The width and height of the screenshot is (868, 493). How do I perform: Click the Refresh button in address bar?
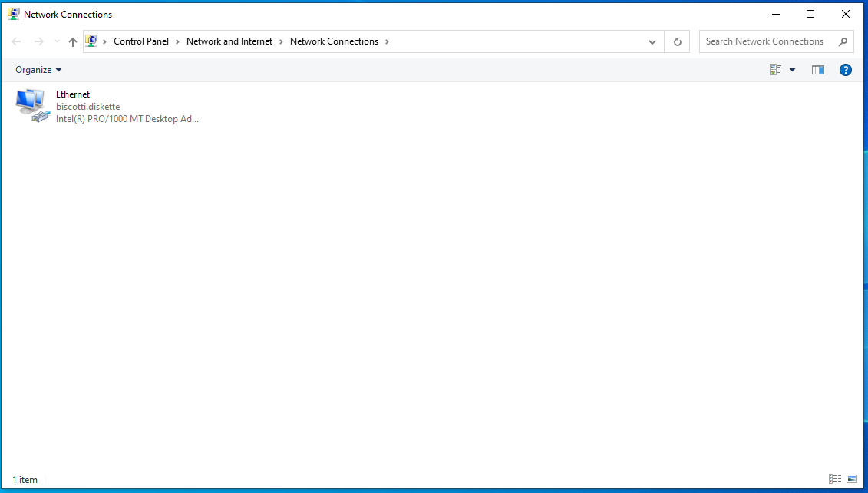pyautogui.click(x=677, y=42)
